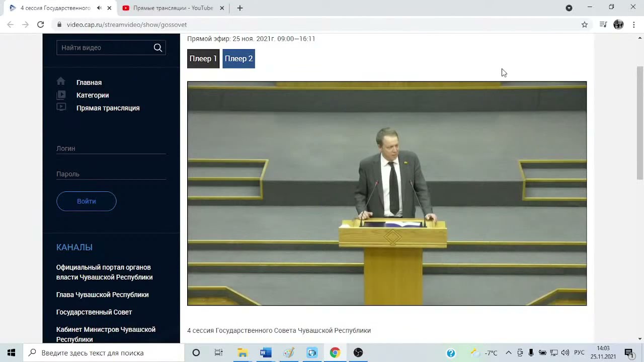Click the Прямая трансляция screen icon
Viewport: 644px width, 362px height.
point(61,107)
